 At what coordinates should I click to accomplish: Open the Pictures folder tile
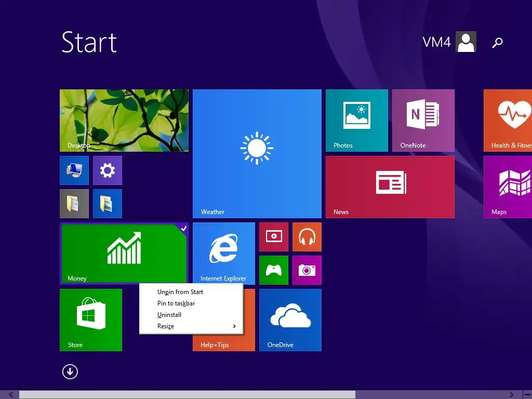pyautogui.click(x=108, y=204)
